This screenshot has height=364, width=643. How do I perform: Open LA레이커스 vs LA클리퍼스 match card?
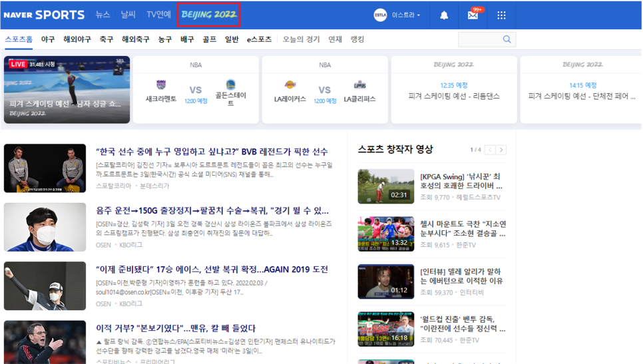(325, 90)
